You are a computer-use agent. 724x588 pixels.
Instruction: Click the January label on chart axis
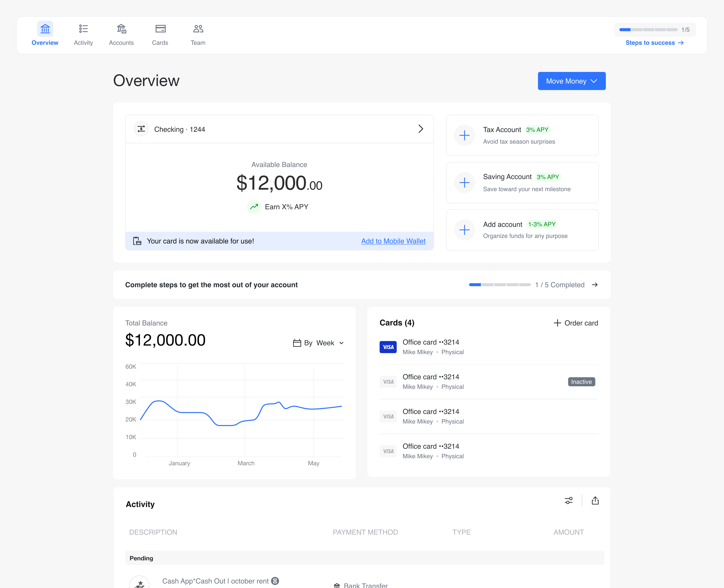(x=179, y=463)
